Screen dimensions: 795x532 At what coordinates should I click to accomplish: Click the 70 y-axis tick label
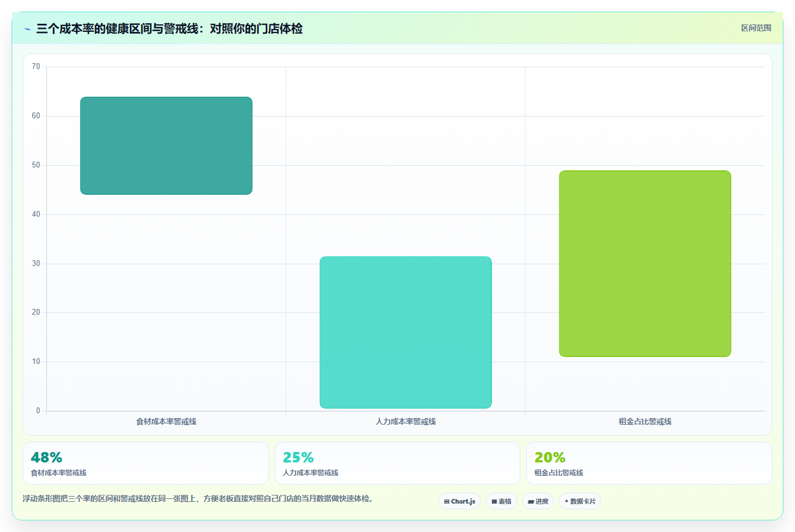36,67
